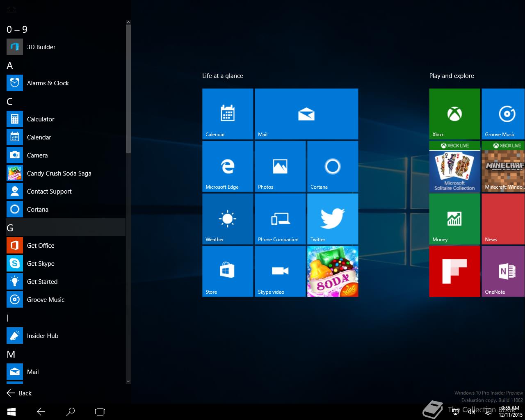
Task: Launch the Xbox tile
Action: point(454,114)
